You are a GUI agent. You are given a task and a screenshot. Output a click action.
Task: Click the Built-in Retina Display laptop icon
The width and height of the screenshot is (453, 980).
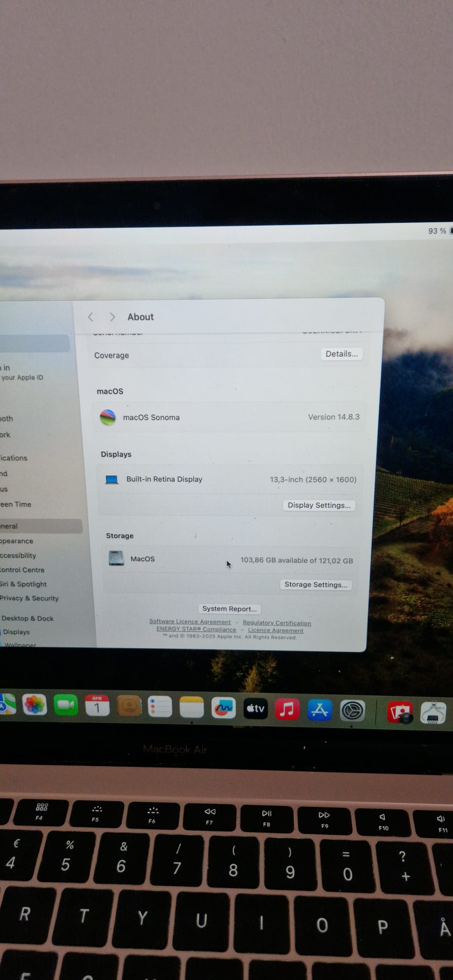tap(112, 479)
